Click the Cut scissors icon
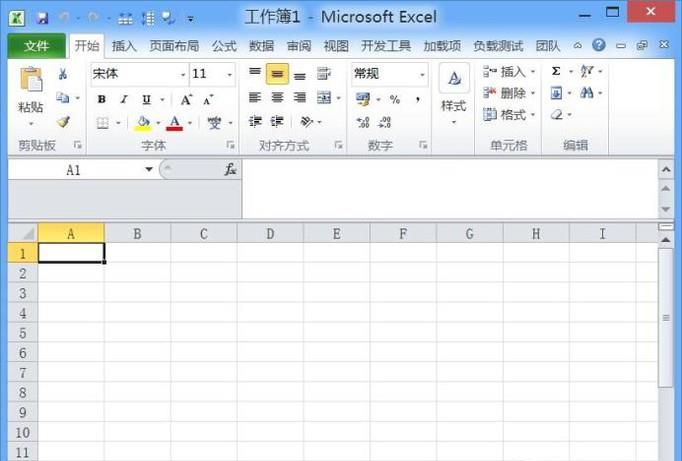Screen dimensions: 682x461 (x=63, y=74)
